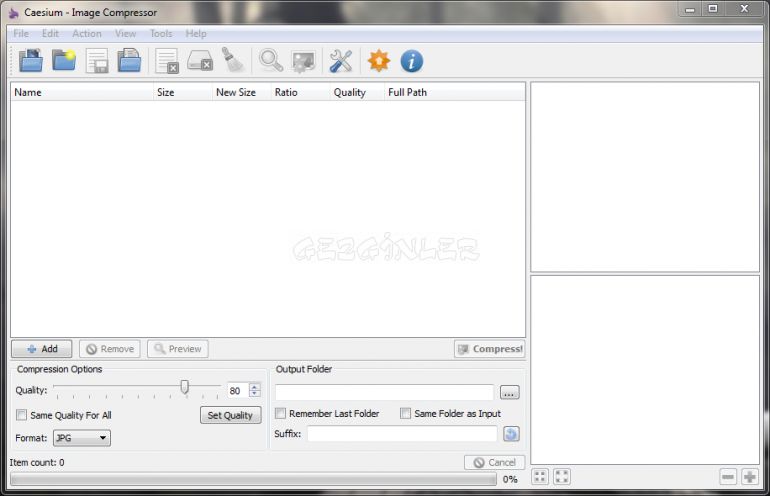Click the Remove Item toolbar icon

(166, 61)
